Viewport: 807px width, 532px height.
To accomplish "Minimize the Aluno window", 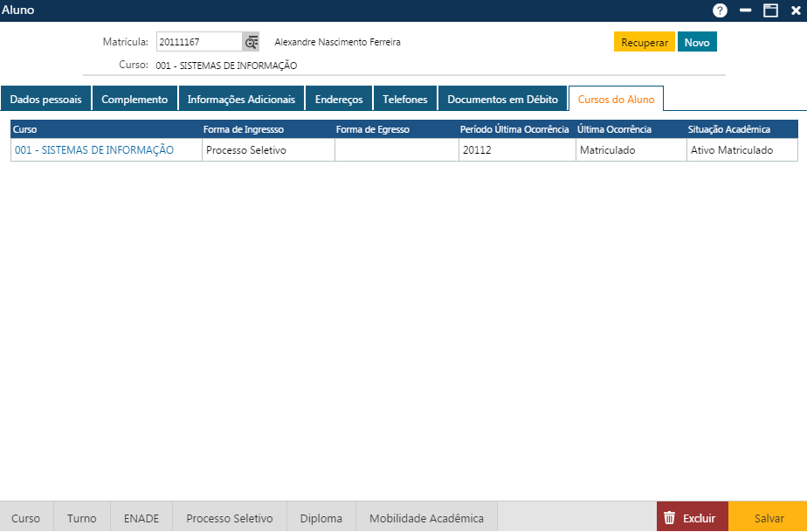I will coord(745,10).
